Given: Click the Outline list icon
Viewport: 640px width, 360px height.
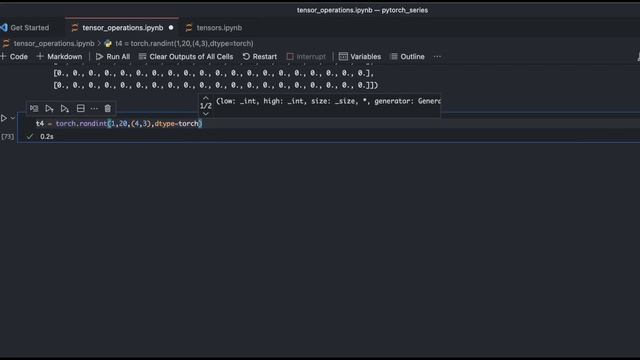Looking at the screenshot, I should tap(394, 57).
